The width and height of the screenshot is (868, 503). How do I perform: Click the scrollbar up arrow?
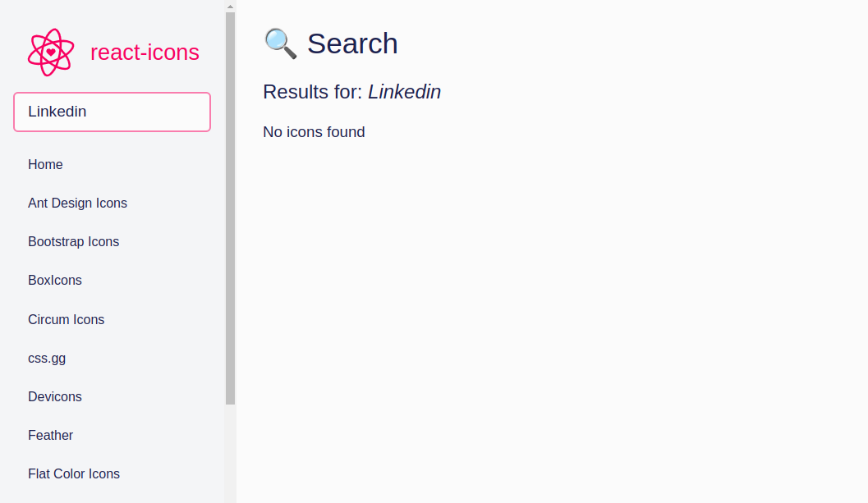[228, 6]
